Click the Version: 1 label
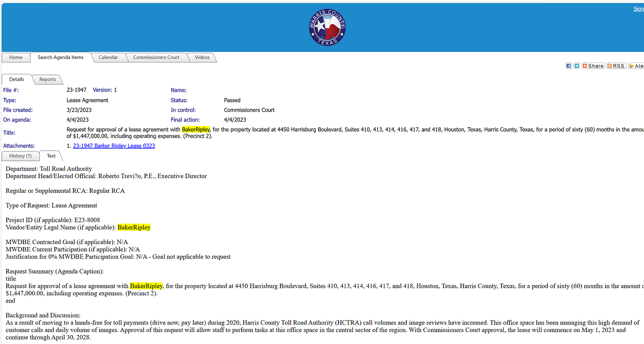This screenshot has width=644, height=344. [105, 90]
